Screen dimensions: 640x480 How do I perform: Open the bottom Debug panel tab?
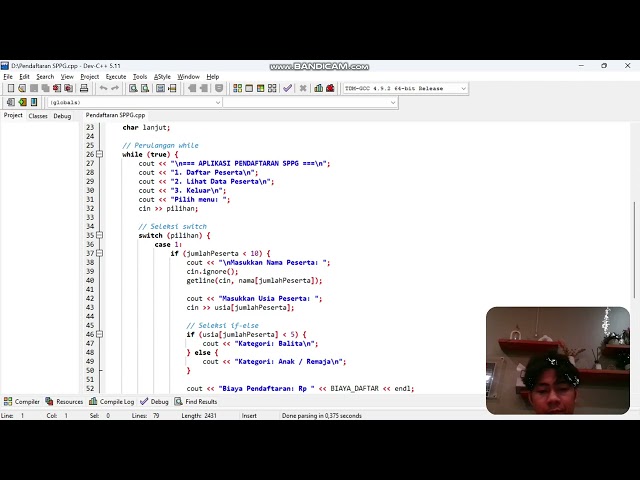154,402
